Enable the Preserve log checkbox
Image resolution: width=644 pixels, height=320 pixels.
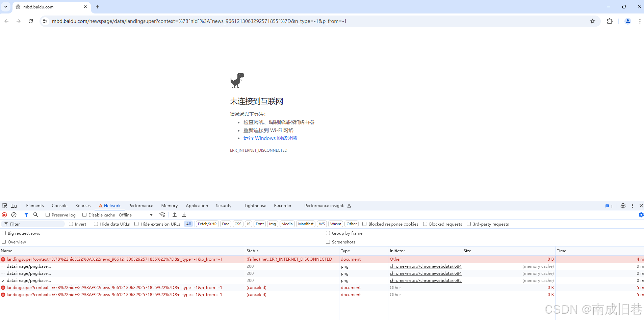click(x=48, y=215)
